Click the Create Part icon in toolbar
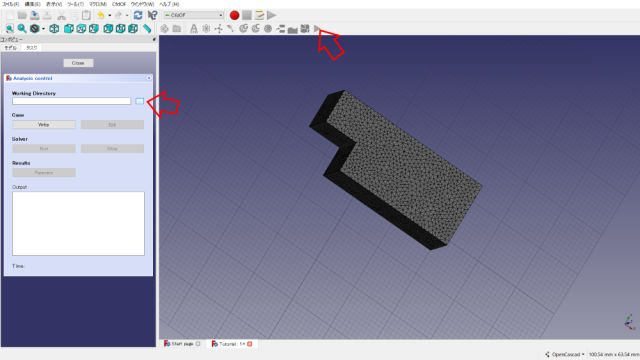The image size is (640, 360). [x=164, y=29]
